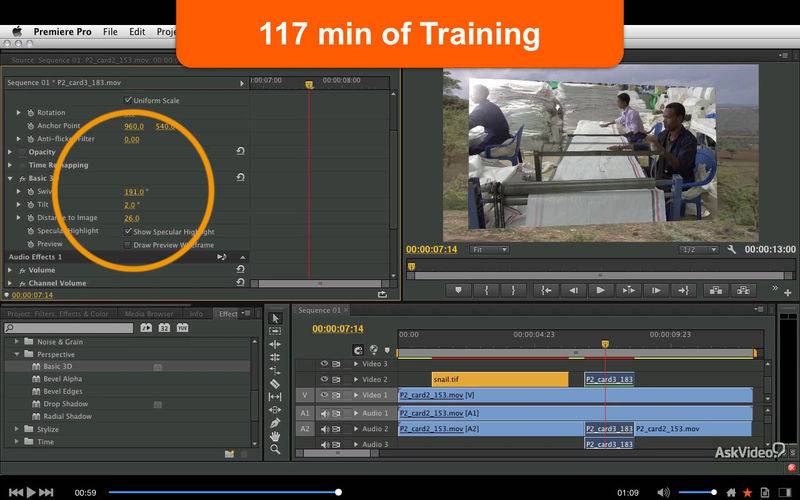Select the Pen tool
This screenshot has height=500, width=800.
click(x=276, y=423)
